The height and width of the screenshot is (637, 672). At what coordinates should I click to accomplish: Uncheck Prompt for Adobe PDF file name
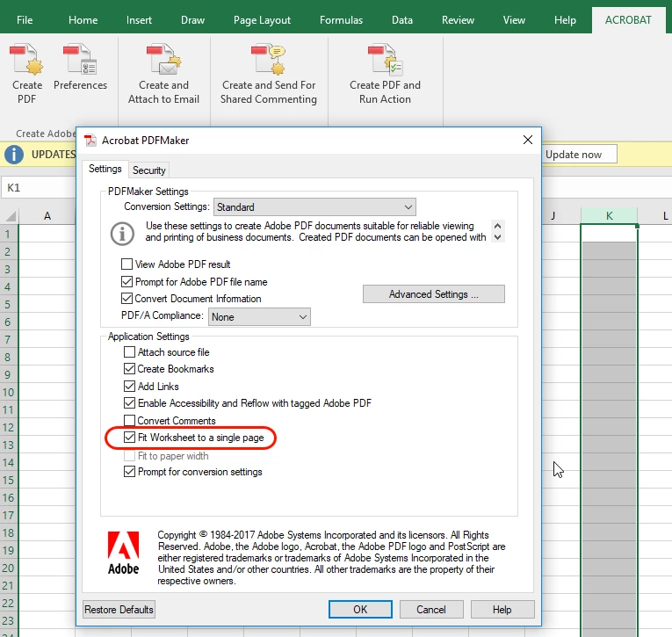[x=126, y=282]
